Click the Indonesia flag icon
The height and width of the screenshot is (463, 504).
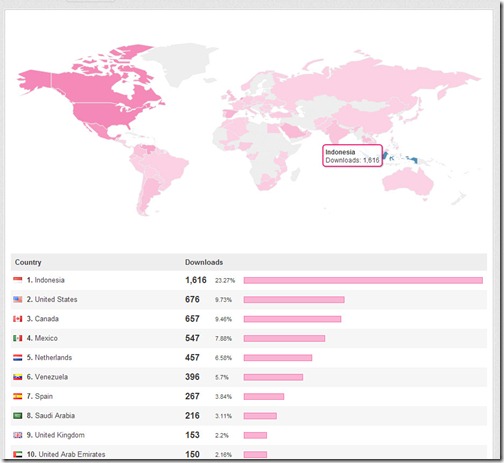[18, 280]
